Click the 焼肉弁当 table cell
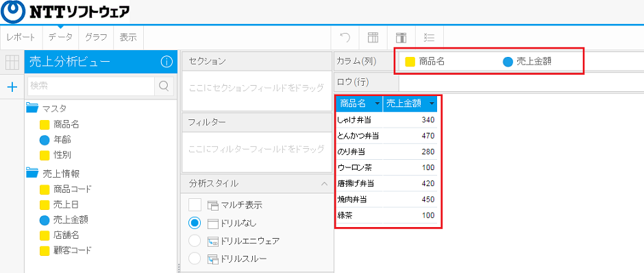The image size is (644, 273). point(360,200)
